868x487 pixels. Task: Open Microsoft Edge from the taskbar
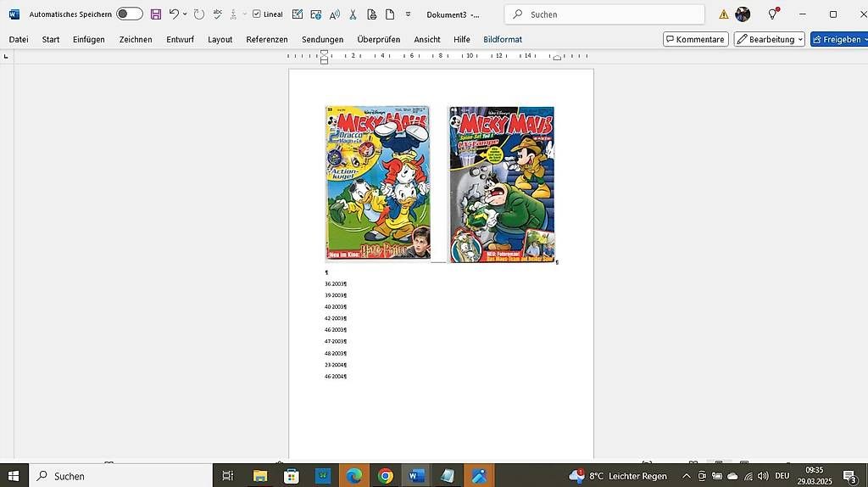(x=353, y=476)
